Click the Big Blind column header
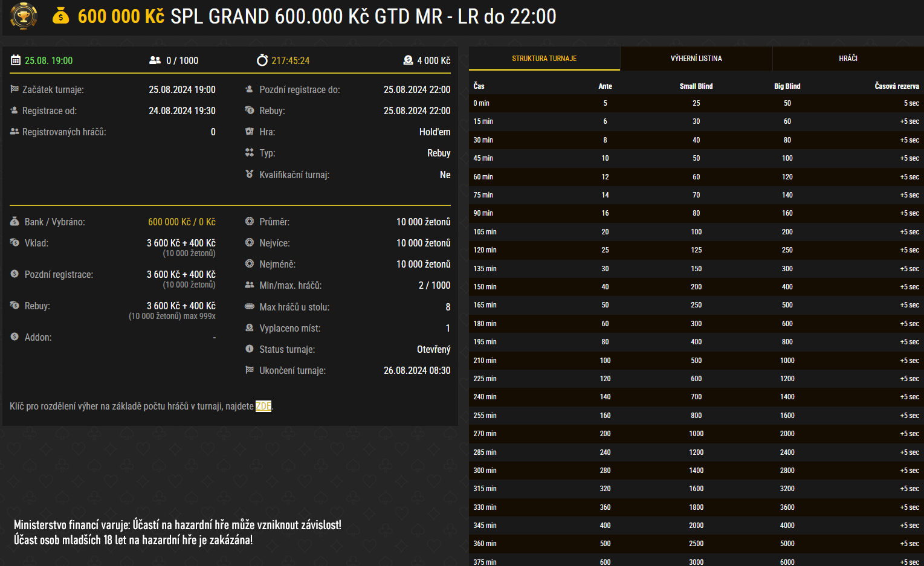Viewport: 924px width, 566px height. click(787, 86)
